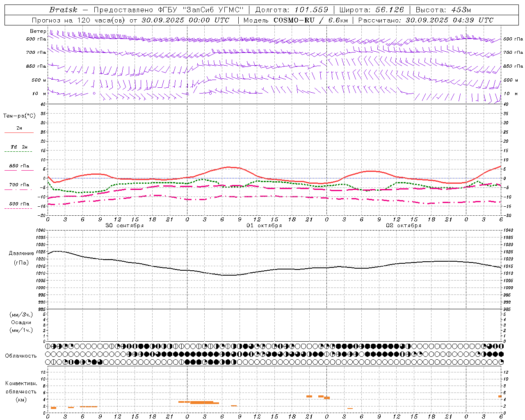Select the Тем-ра(°C) axis title
525x420 pixels.
point(19,116)
